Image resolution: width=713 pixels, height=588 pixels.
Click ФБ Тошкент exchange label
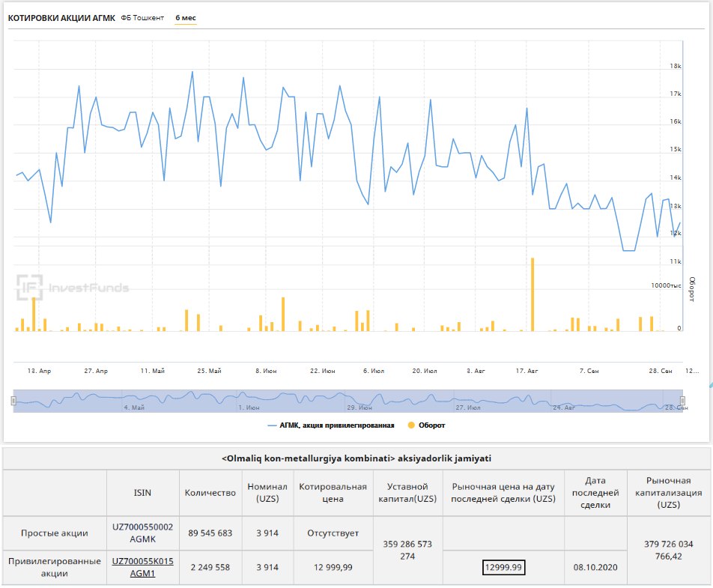142,18
